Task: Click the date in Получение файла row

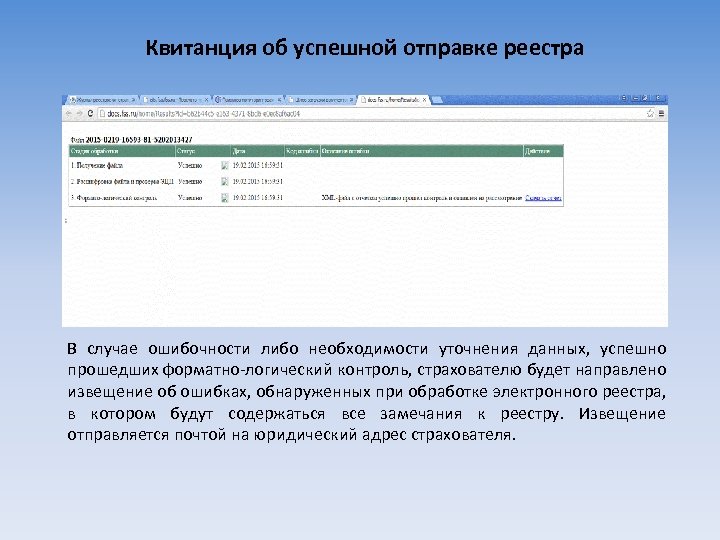Action: (x=258, y=165)
